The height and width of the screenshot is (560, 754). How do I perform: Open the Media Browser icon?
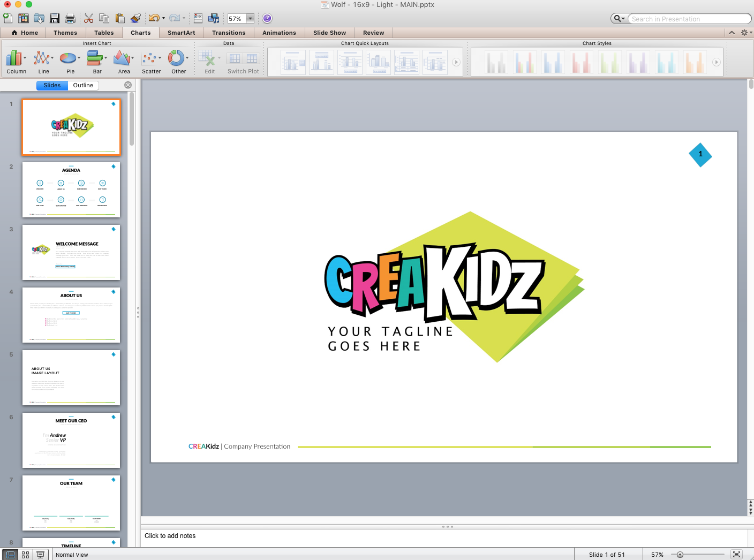[214, 18]
